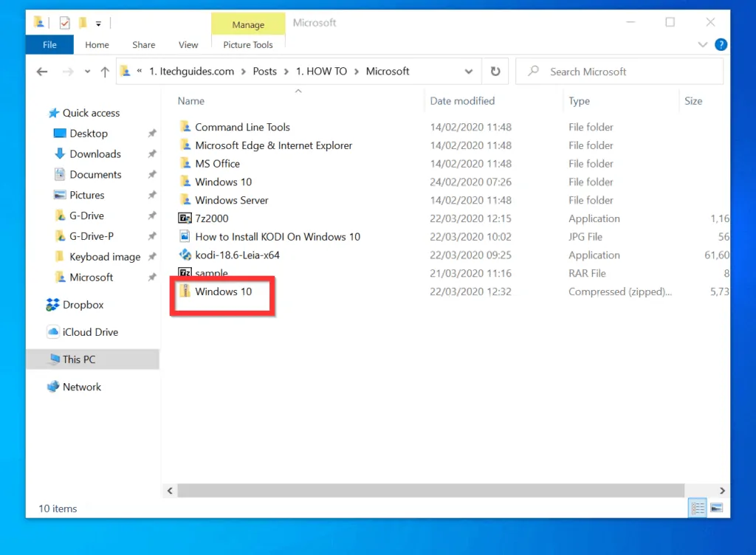The width and height of the screenshot is (756, 555).
Task: Open the Customize Quick Access Toolbar dropdown
Action: [x=98, y=24]
